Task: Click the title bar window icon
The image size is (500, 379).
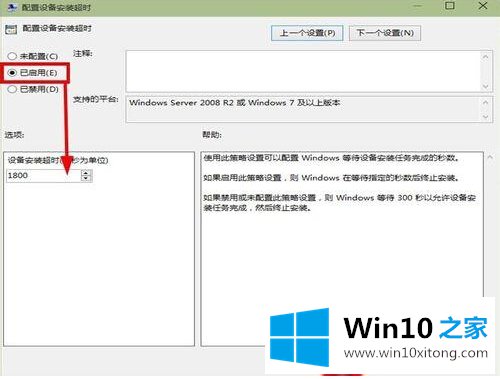Action: [12, 7]
